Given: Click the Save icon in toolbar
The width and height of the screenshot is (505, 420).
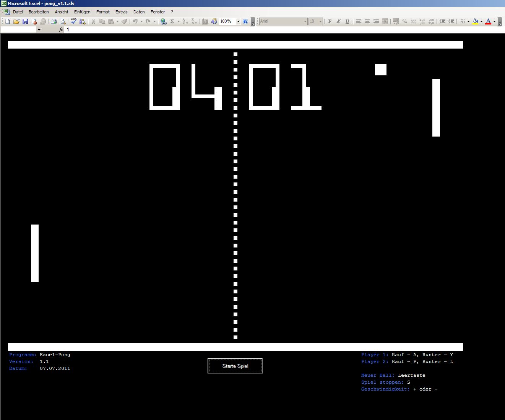Looking at the screenshot, I should pos(25,21).
